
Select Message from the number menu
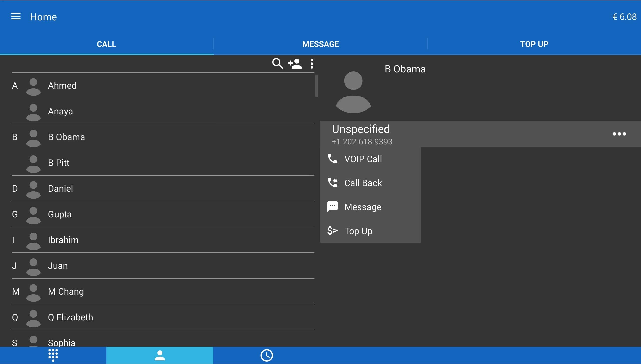(363, 207)
